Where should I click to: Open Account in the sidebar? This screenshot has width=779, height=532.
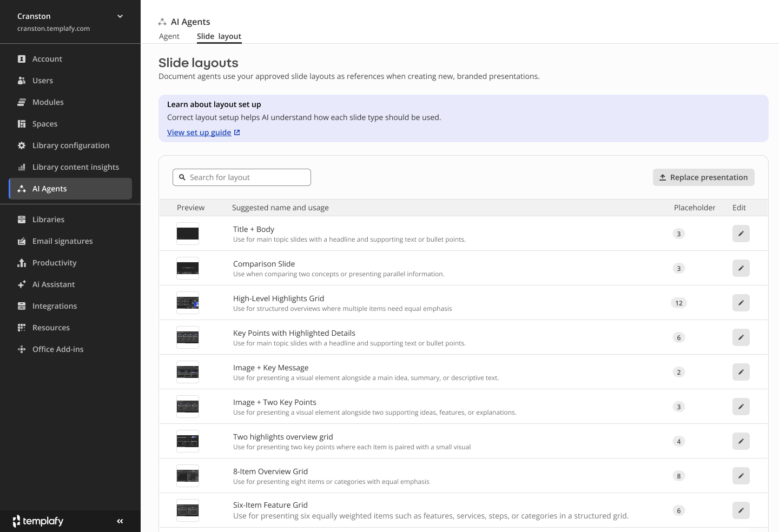coord(70,59)
